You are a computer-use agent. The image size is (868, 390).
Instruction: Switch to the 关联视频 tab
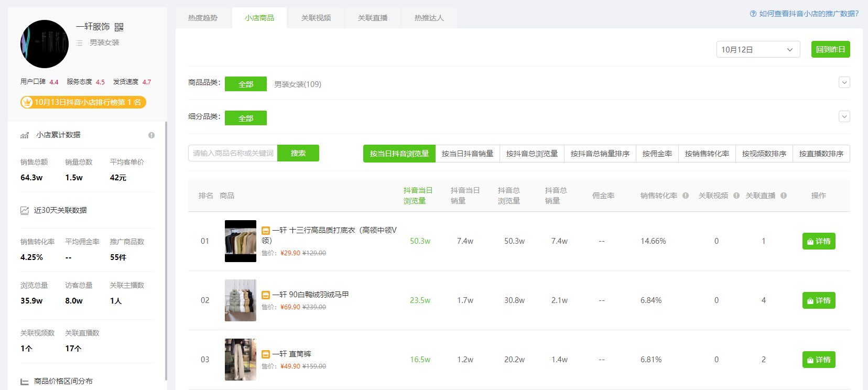tap(316, 18)
